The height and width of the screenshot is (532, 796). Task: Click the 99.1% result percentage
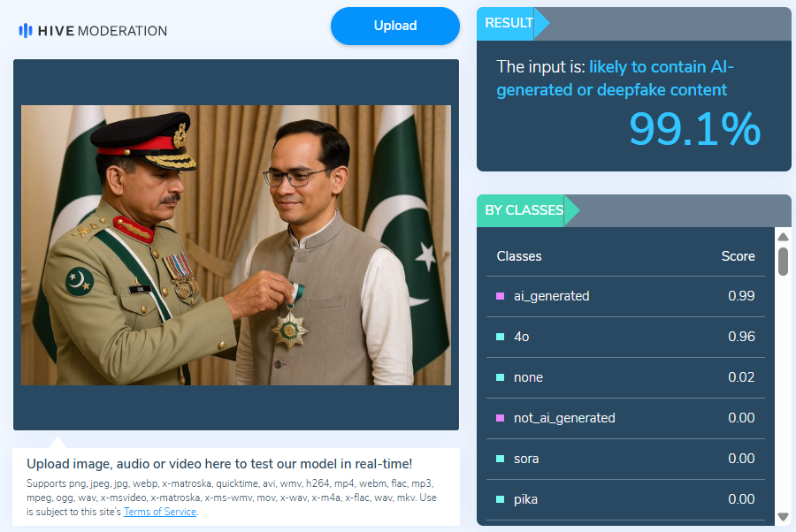(694, 129)
